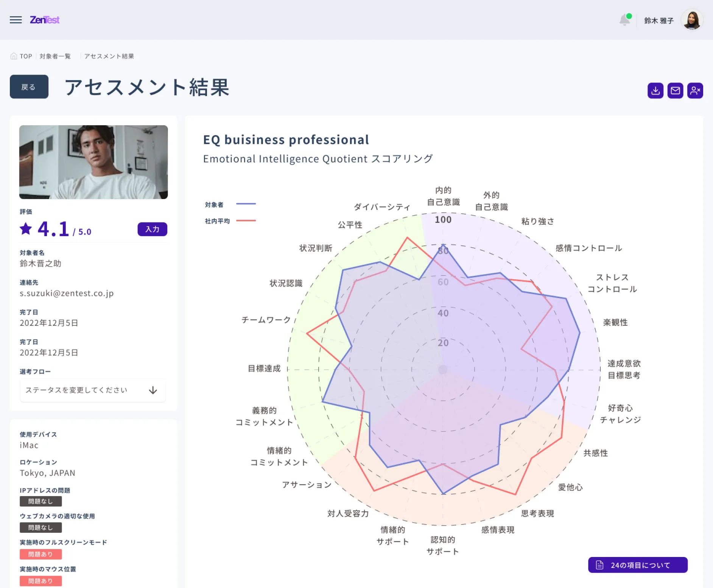Click the 感情コントロール axis label
Image resolution: width=713 pixels, height=588 pixels.
click(x=588, y=248)
